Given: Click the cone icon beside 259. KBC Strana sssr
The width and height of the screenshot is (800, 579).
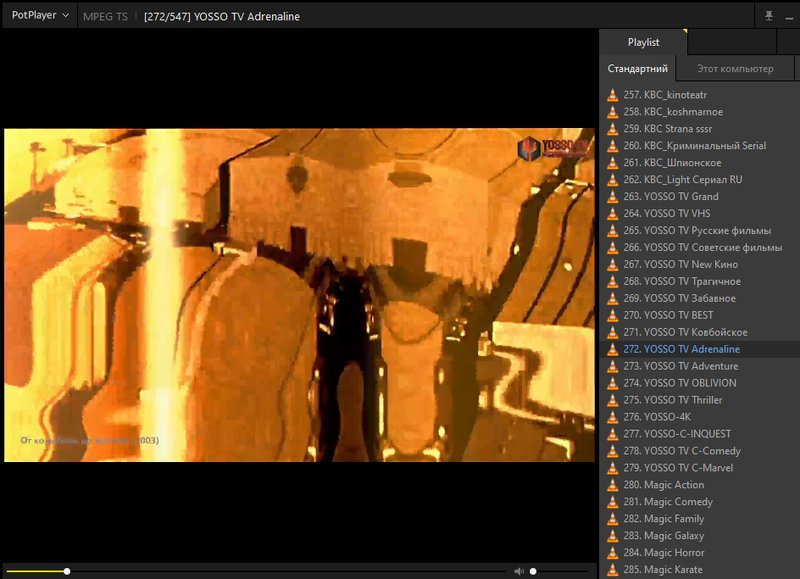Looking at the screenshot, I should [x=612, y=129].
